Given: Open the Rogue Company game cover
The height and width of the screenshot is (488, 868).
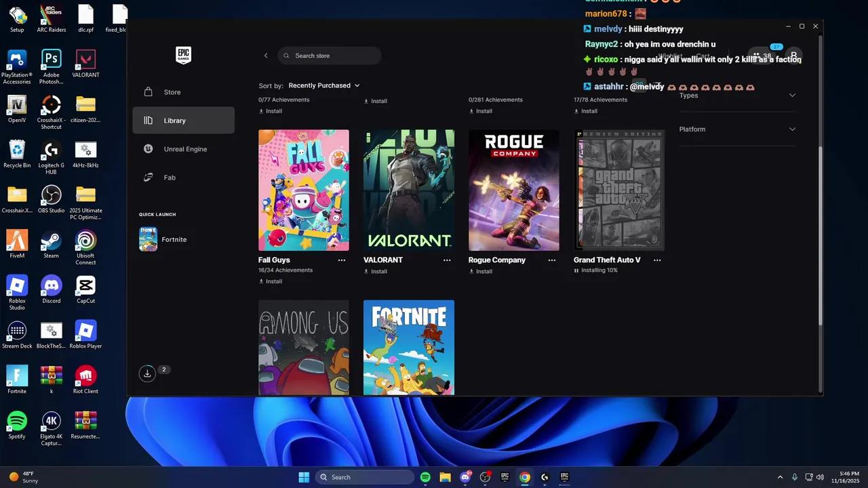Looking at the screenshot, I should 514,190.
